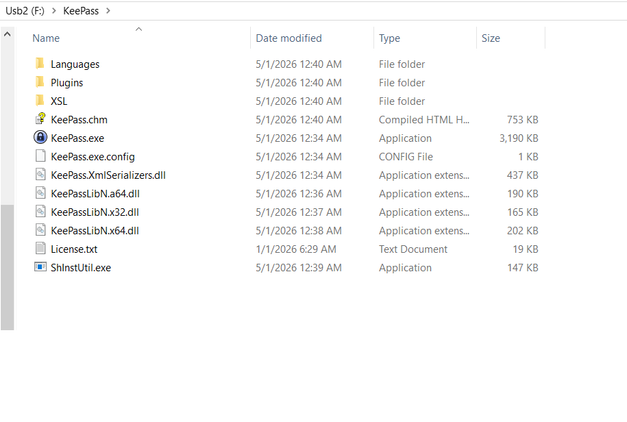Select the Languages folder icon
The height and width of the screenshot is (422, 627).
40,64
